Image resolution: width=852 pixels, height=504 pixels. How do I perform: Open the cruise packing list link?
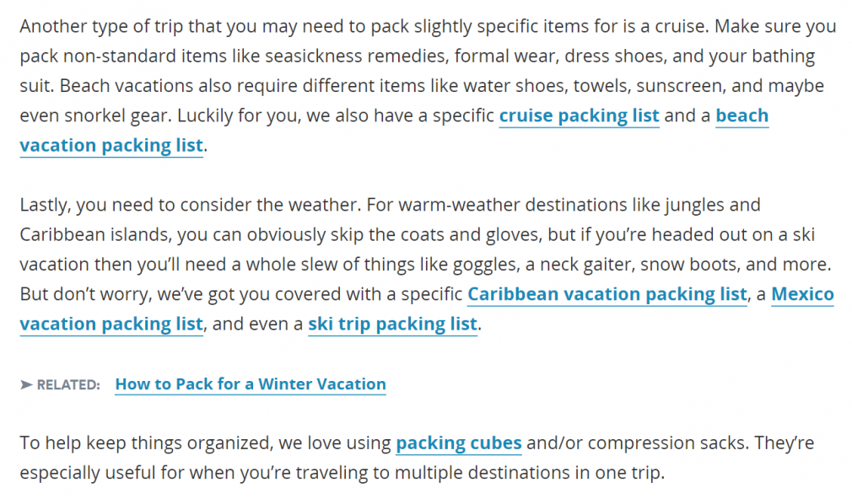(579, 115)
